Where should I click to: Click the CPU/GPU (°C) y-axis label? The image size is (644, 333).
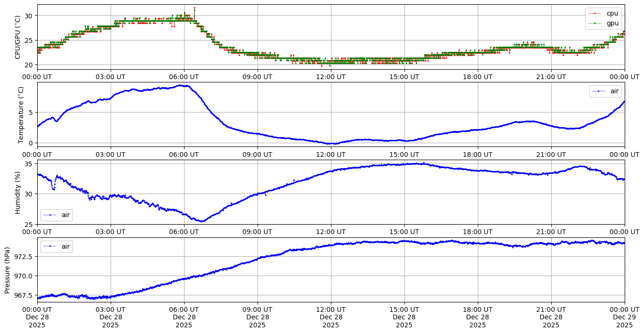pyautogui.click(x=18, y=37)
